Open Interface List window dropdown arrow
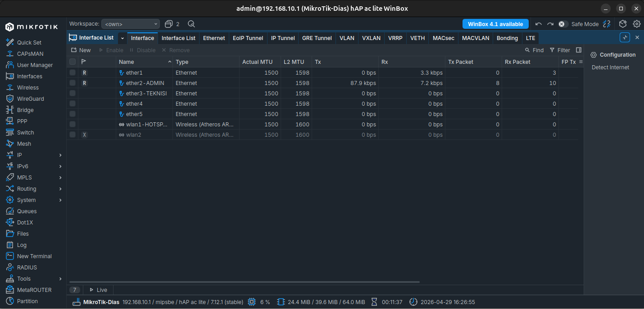Screen dimensions: 644x309 122,38
